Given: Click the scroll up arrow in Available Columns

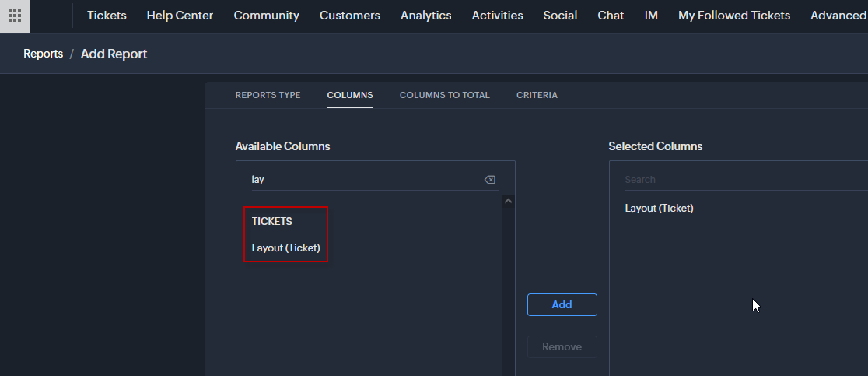Looking at the screenshot, I should point(508,201).
